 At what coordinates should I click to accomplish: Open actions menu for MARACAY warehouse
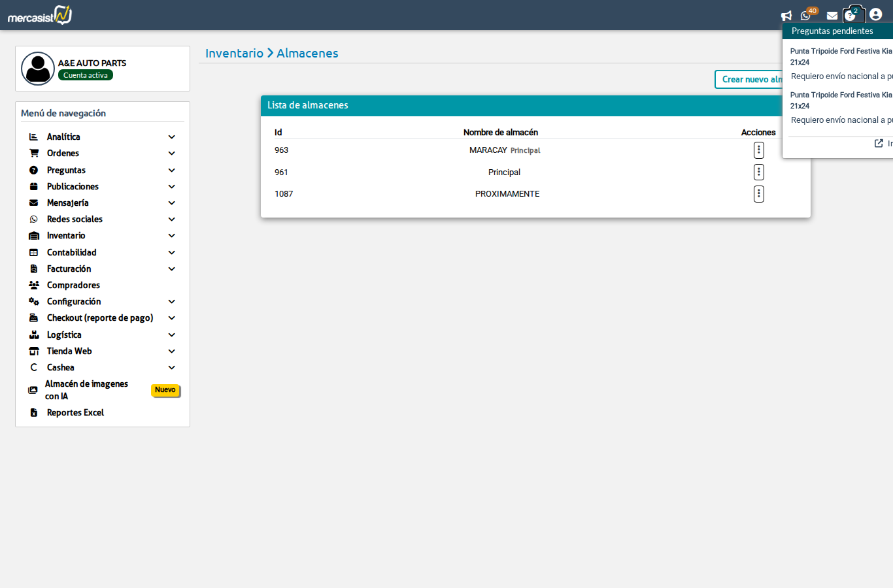pyautogui.click(x=758, y=150)
